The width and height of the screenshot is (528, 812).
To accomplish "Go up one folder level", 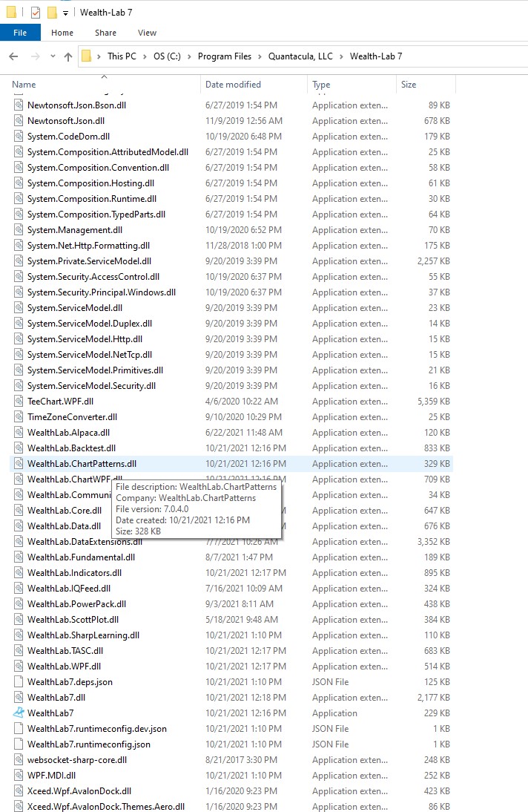I will [x=67, y=56].
